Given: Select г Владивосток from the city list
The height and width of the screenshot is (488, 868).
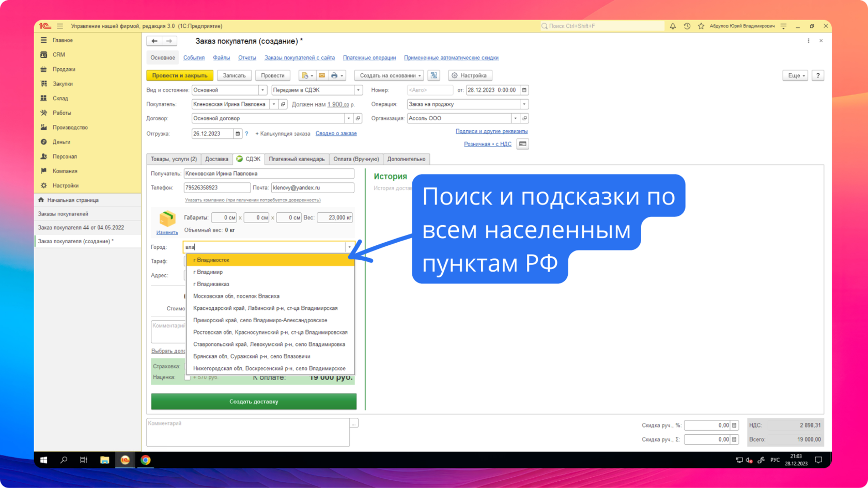Looking at the screenshot, I should coord(271,260).
